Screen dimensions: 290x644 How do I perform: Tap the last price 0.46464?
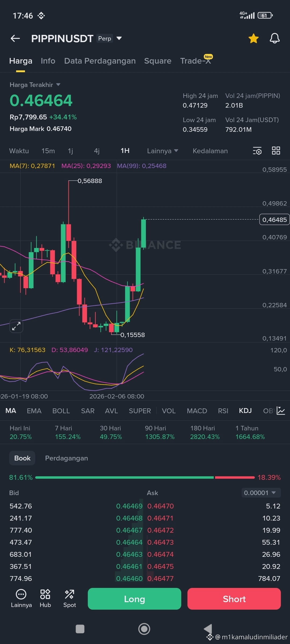pos(41,100)
